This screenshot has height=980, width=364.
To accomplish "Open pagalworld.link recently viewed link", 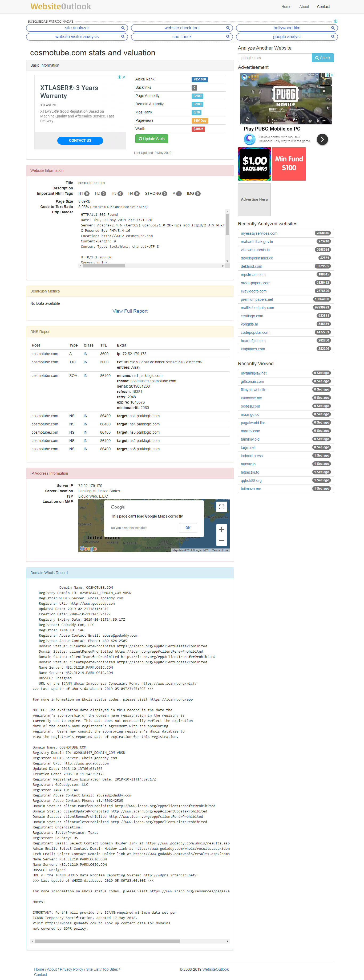I will 253,423.
